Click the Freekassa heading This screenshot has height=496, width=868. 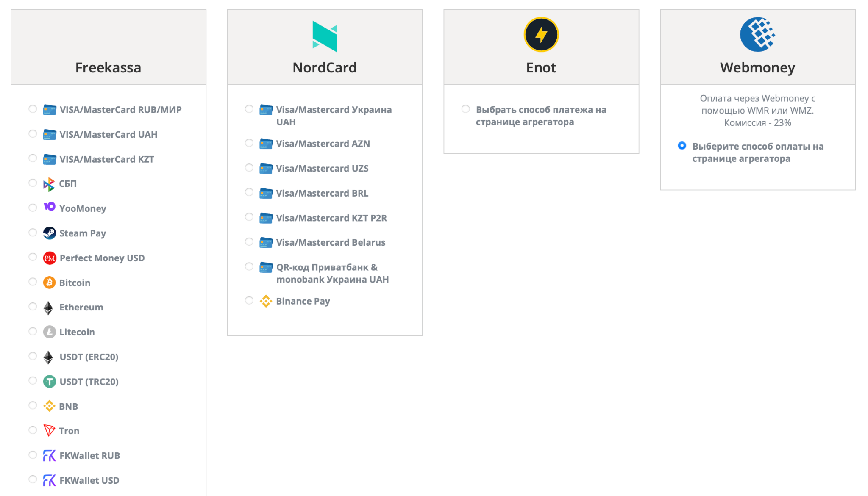coord(108,68)
